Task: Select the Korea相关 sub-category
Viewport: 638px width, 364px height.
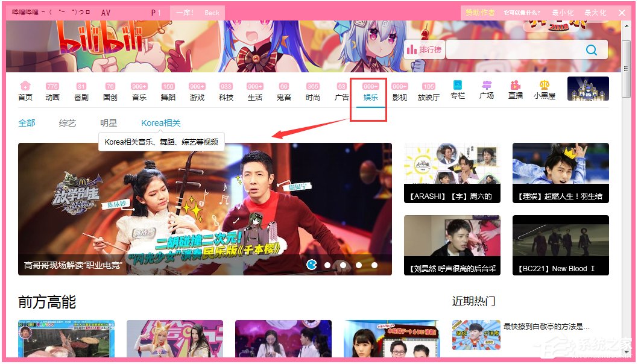Action: click(161, 123)
